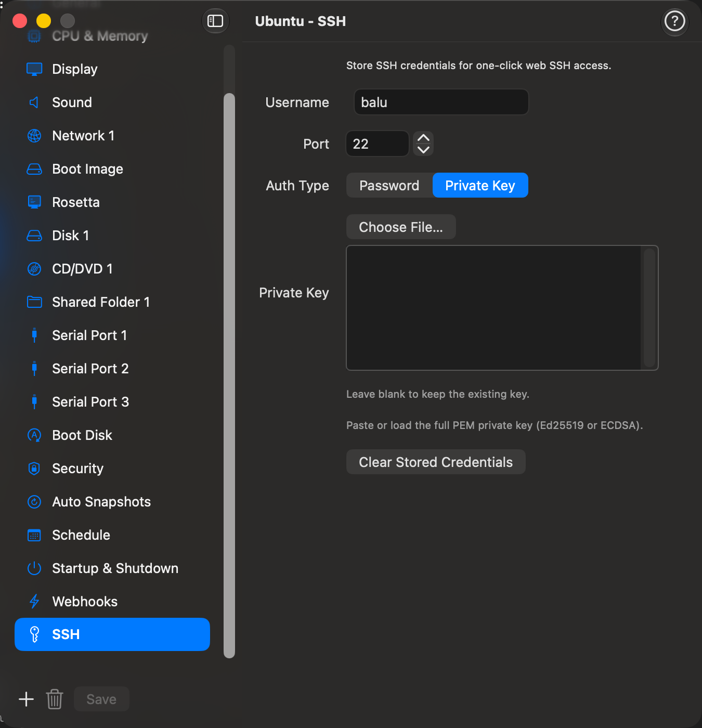Image resolution: width=702 pixels, height=728 pixels.
Task: Toggle the sidebar visibility icon
Action: (215, 21)
